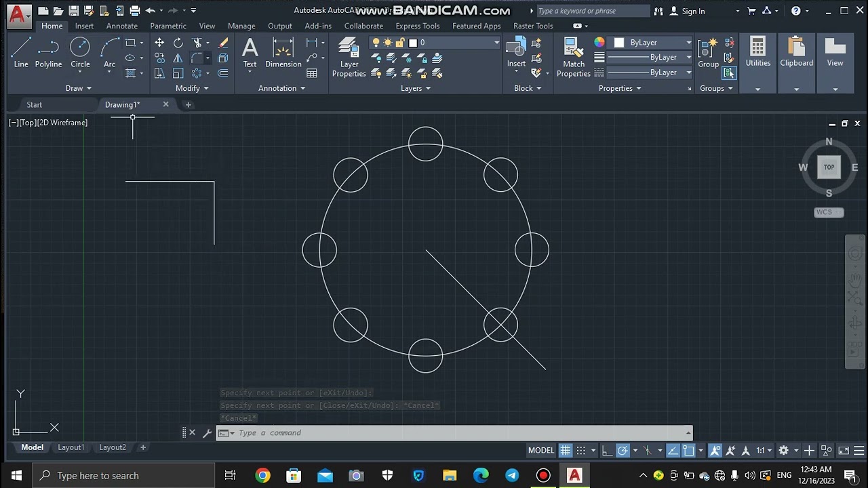Image resolution: width=868 pixels, height=488 pixels.
Task: Click the Undo arrow
Action: tap(150, 11)
